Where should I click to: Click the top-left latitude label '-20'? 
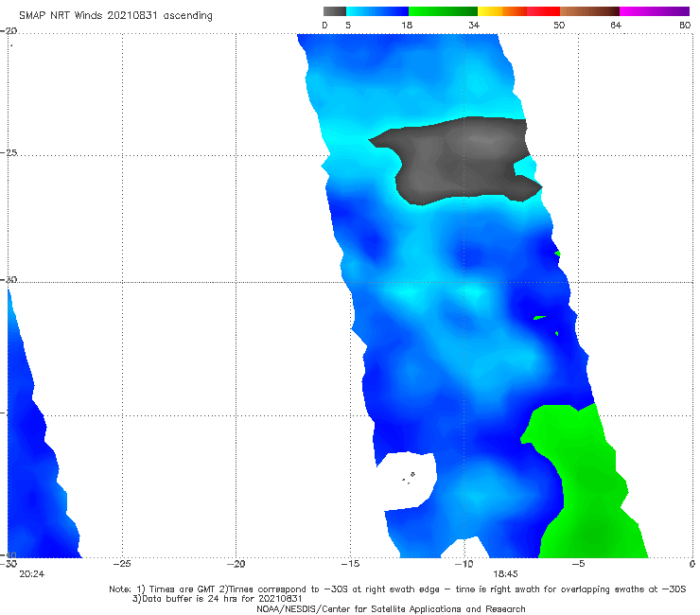tap(9, 31)
